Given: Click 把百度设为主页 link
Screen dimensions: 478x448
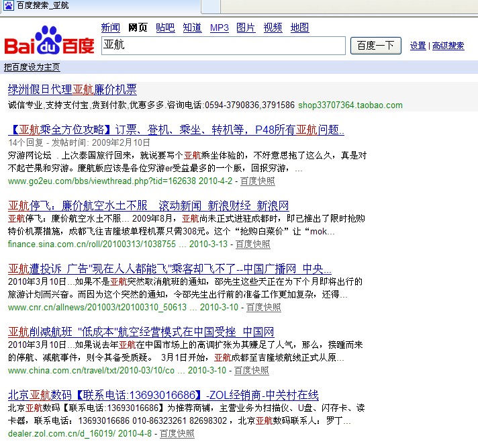Looking at the screenshot, I should (x=32, y=67).
